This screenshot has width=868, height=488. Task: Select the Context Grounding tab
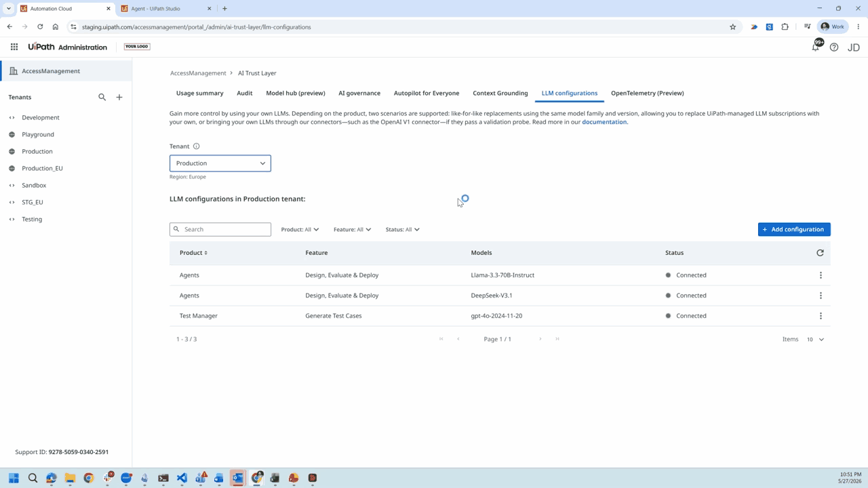pos(500,94)
